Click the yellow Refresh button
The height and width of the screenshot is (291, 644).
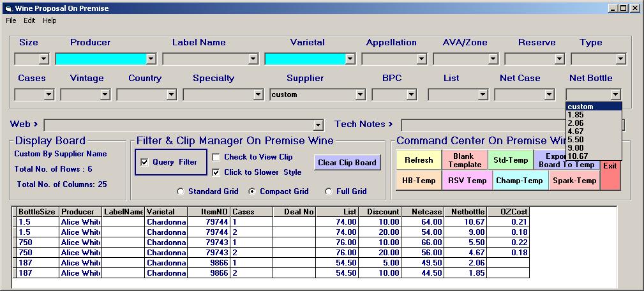[419, 160]
